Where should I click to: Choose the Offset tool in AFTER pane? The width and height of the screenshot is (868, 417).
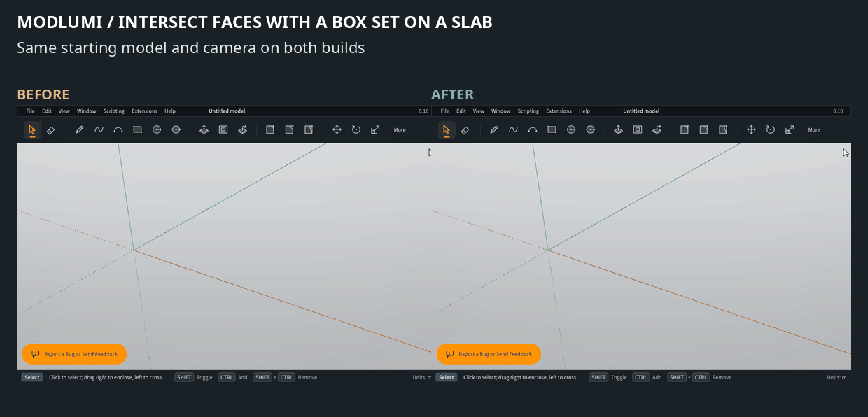(638, 129)
